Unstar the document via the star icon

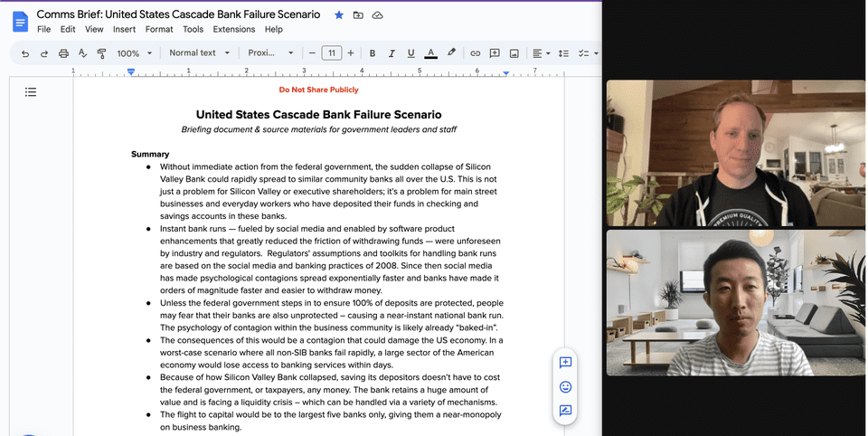(x=339, y=15)
